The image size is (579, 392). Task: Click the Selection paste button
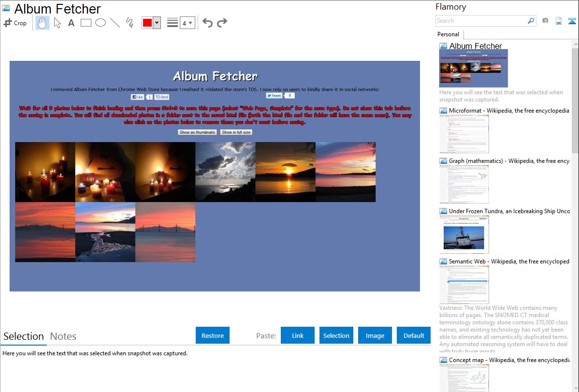tap(336, 335)
